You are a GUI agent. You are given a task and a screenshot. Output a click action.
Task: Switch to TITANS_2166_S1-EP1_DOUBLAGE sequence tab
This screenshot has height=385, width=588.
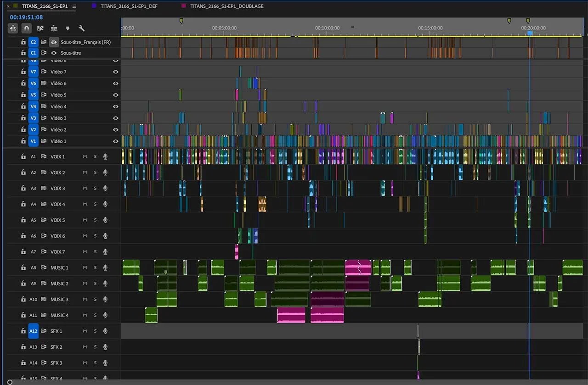227,6
